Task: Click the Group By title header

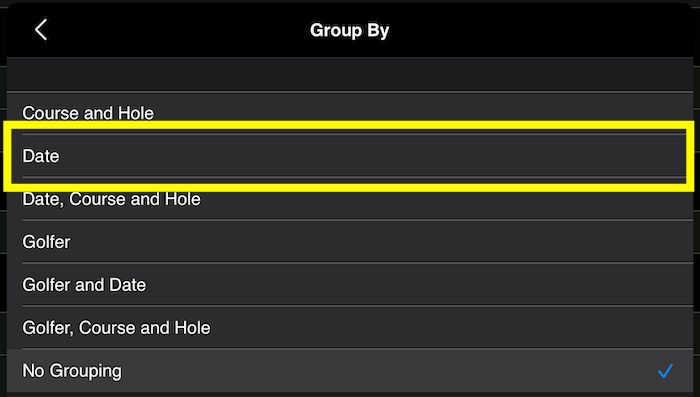Action: [350, 30]
